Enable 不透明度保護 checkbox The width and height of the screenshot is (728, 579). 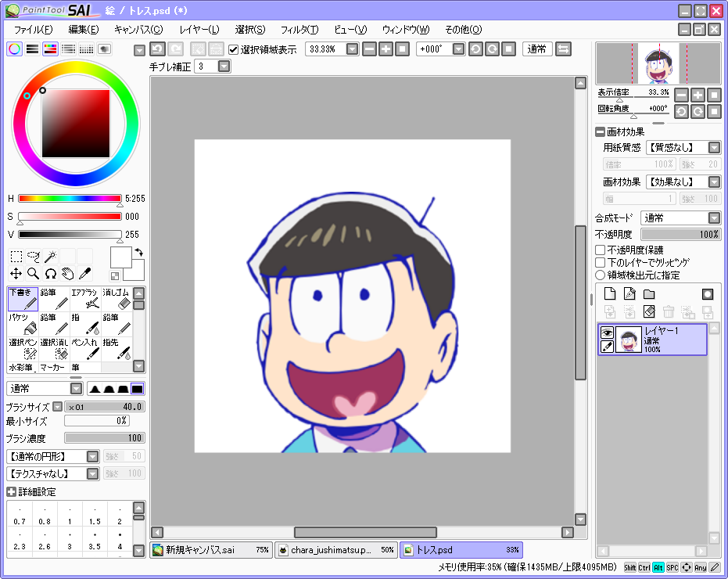pyautogui.click(x=601, y=250)
